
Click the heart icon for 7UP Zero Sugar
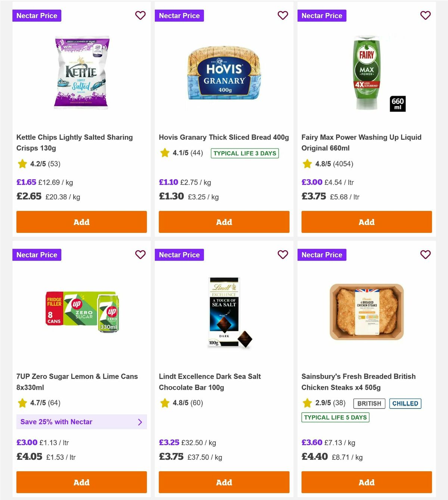[x=140, y=255]
